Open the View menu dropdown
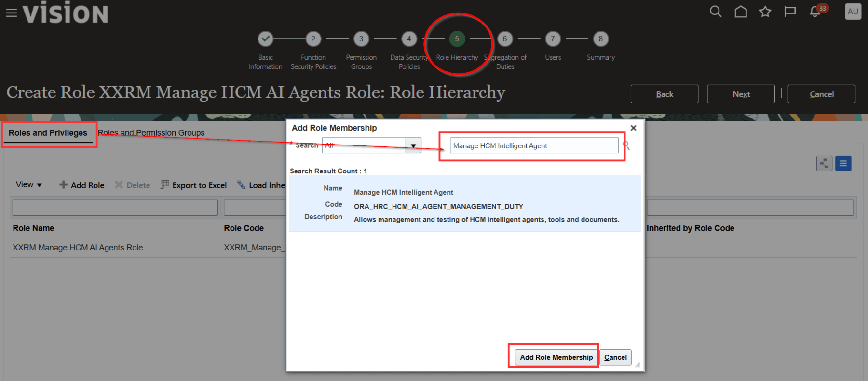The height and width of the screenshot is (381, 868). tap(29, 185)
